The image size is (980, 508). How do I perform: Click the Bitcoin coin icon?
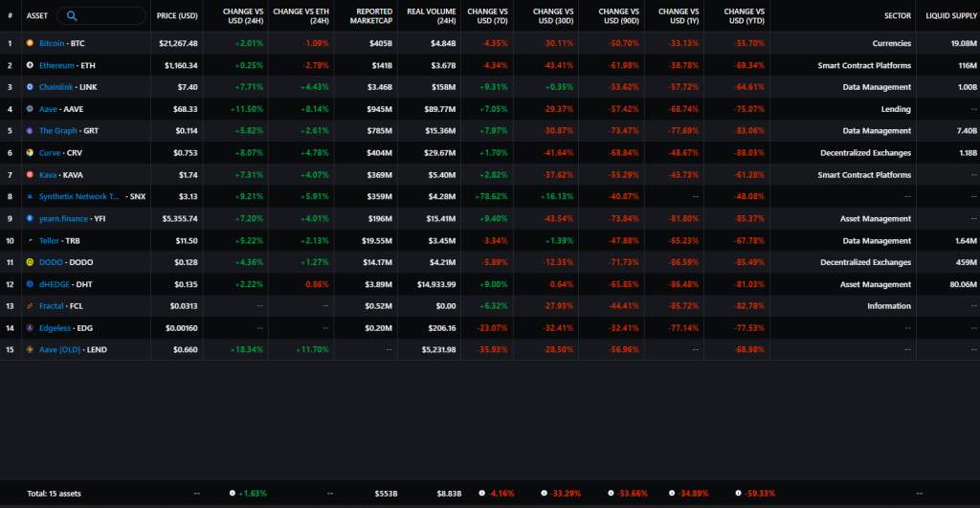(30, 43)
